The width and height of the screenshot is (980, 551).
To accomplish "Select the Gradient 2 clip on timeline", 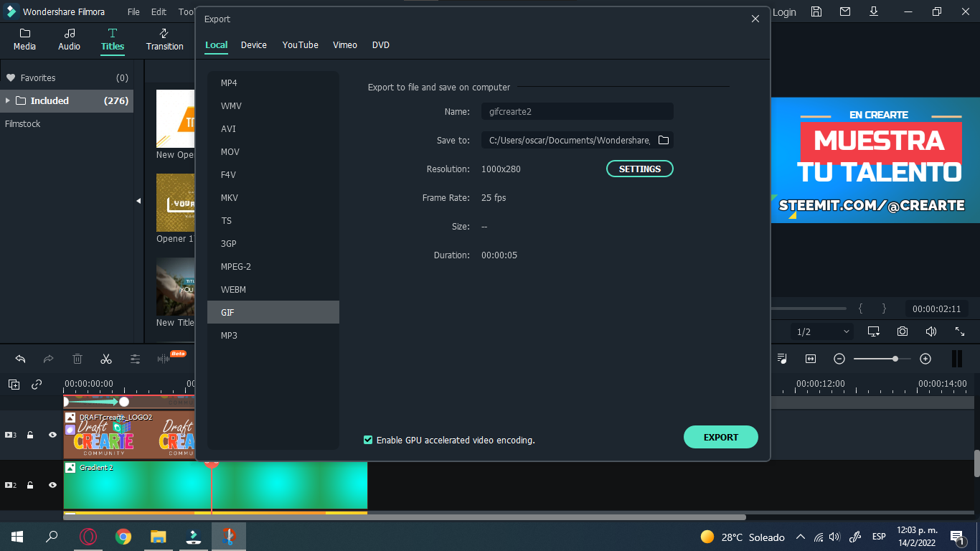I will [x=215, y=485].
